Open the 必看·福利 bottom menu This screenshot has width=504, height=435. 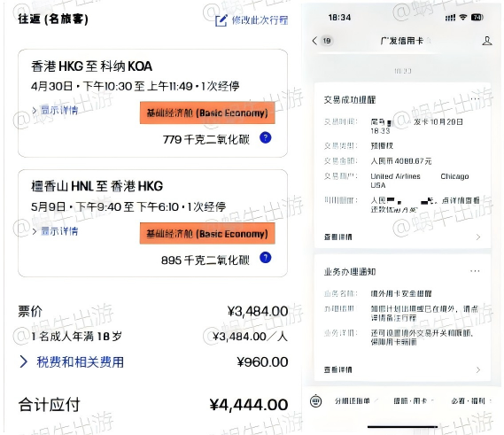[x=468, y=401]
